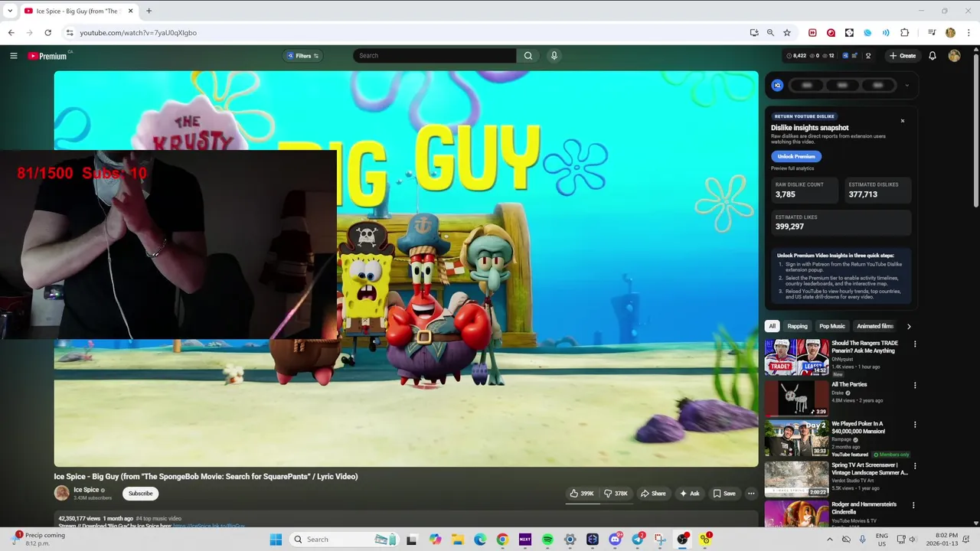The image size is (980, 551).
Task: Click the install app icon in address bar
Action: [x=754, y=33]
